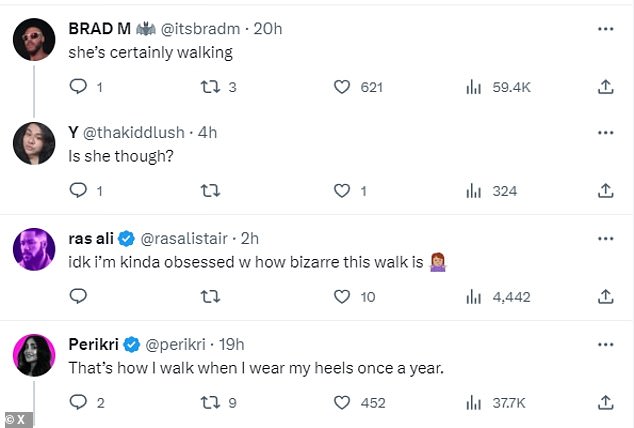The width and height of the screenshot is (634, 428).
Task: Click Perikri's profile avatar
Action: click(x=33, y=355)
